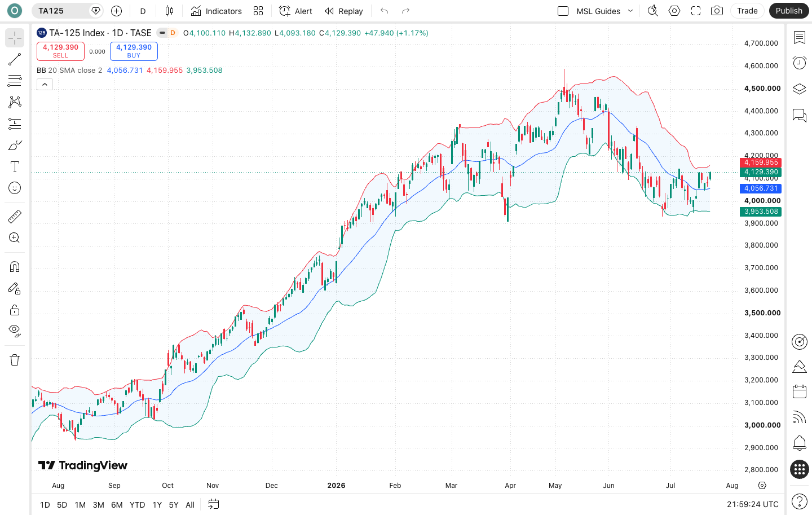
Task: Open the D interval selector
Action: pos(143,11)
